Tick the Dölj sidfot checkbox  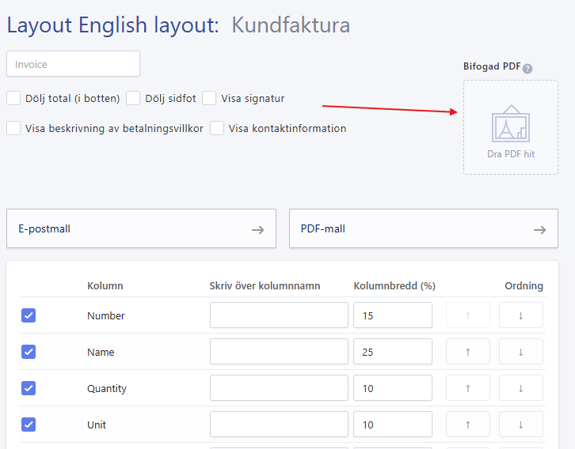133,98
